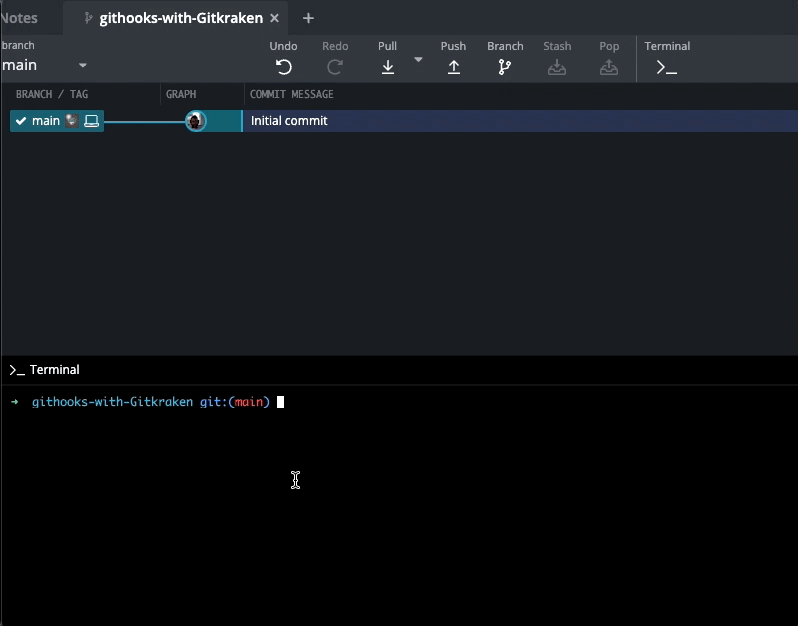
Task: Click the main branch label
Action: pos(46,121)
